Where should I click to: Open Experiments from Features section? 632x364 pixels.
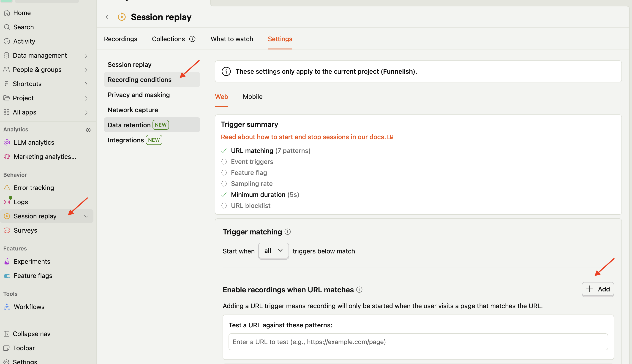coord(32,261)
